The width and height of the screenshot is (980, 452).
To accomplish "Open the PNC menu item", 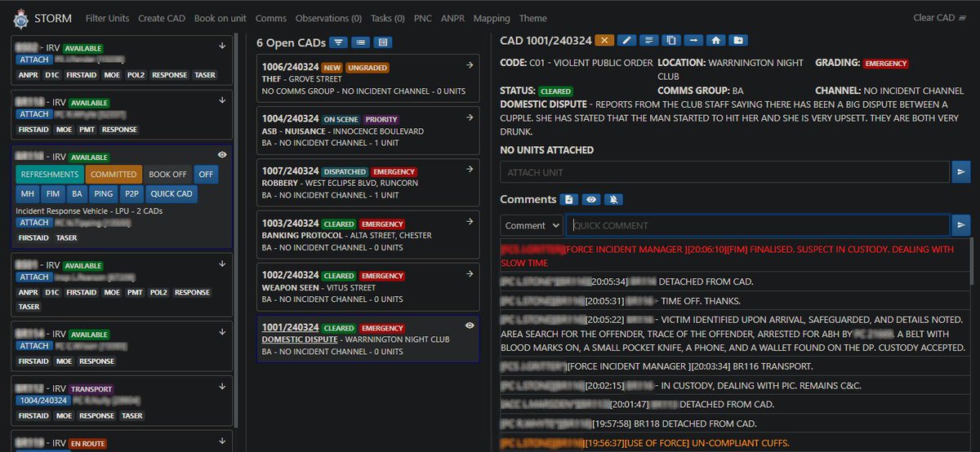I will coord(423,18).
